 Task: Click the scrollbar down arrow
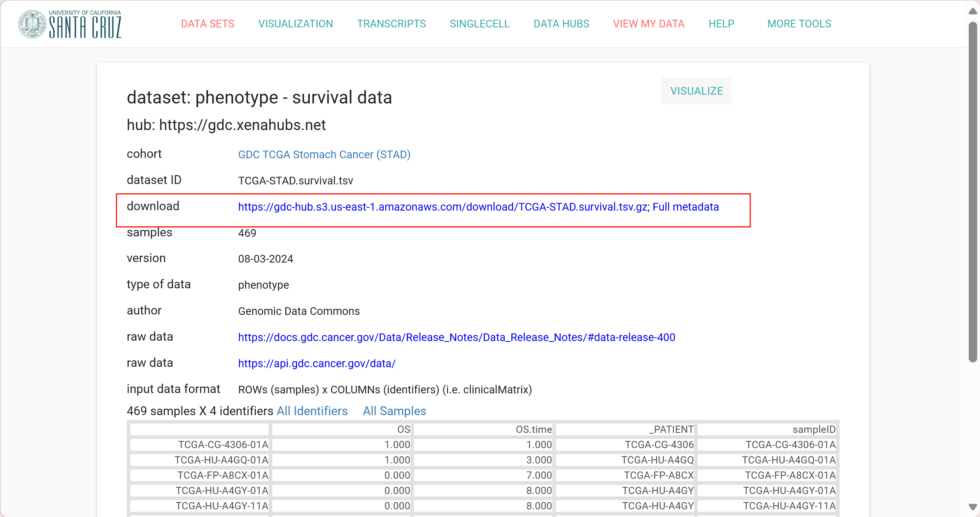pos(973,507)
